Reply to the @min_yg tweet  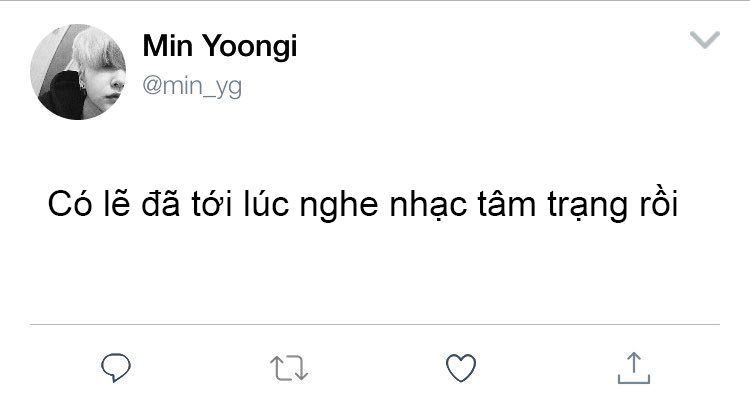pos(116,368)
